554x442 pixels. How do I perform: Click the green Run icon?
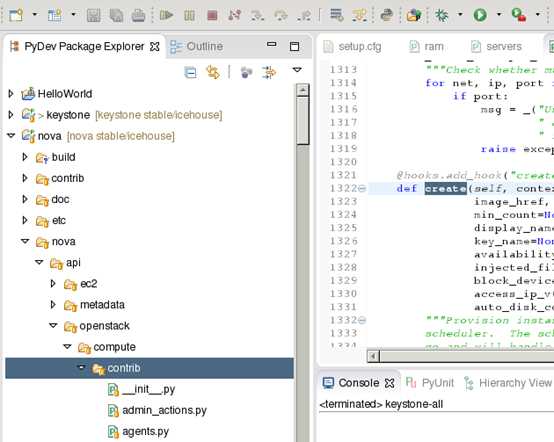pos(480,15)
